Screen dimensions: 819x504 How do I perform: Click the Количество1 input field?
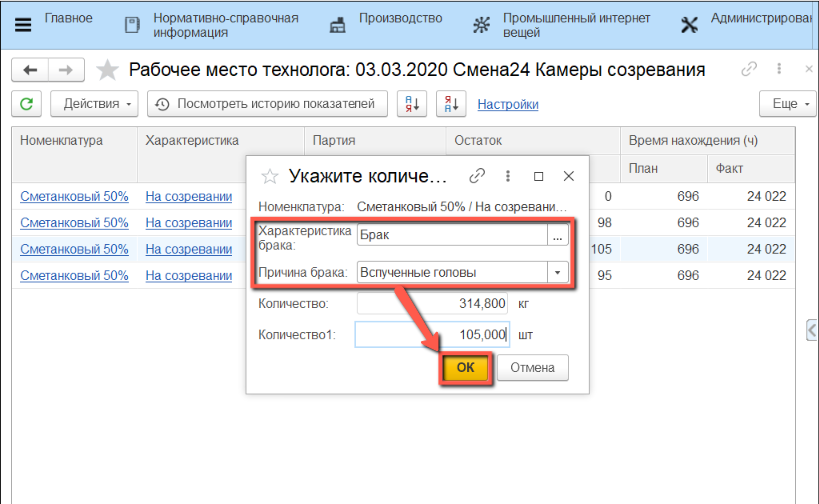[432, 335]
